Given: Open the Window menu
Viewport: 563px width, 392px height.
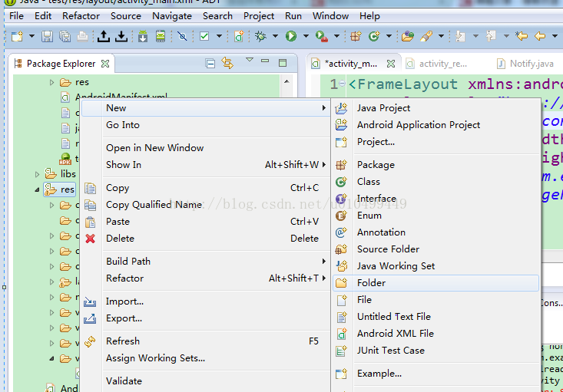Looking at the screenshot, I should [330, 16].
